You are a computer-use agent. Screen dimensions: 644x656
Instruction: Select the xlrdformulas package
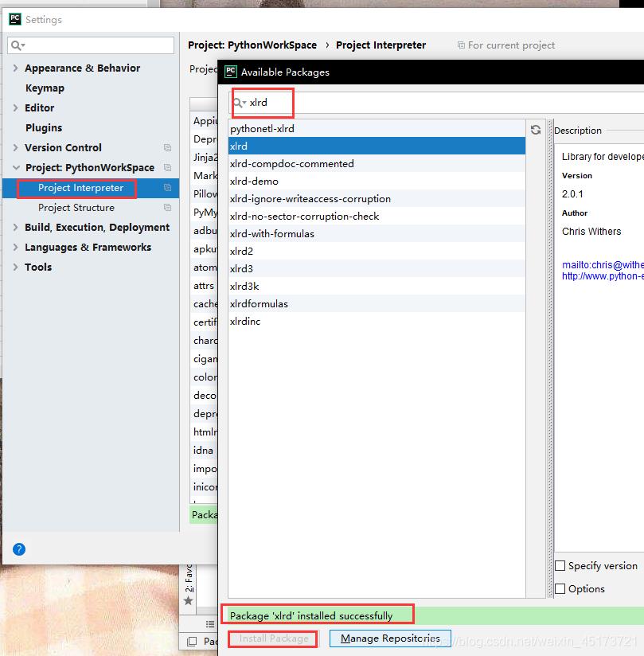[x=377, y=304]
